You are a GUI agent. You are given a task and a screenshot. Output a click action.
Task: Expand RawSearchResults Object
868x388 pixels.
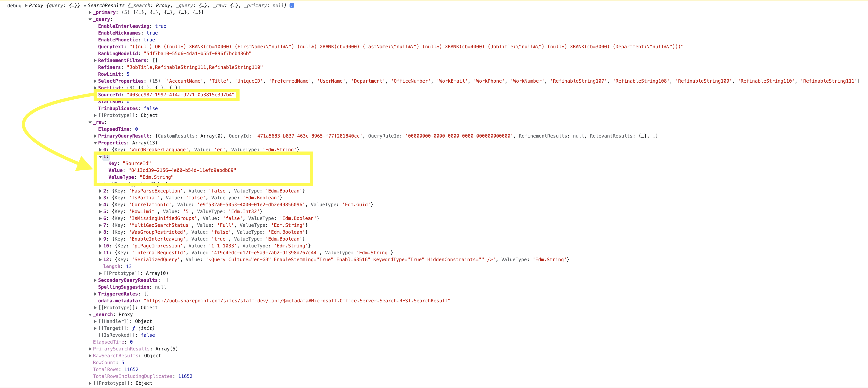90,356
